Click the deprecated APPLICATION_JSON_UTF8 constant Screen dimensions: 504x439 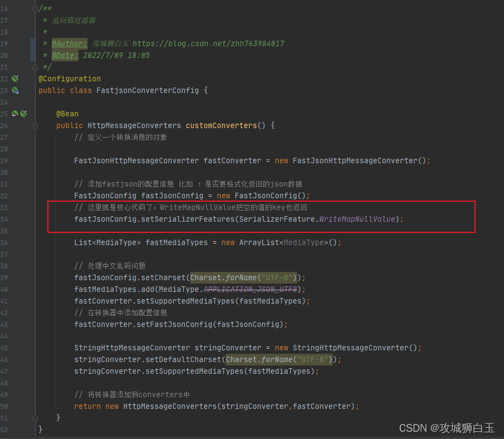pos(250,289)
